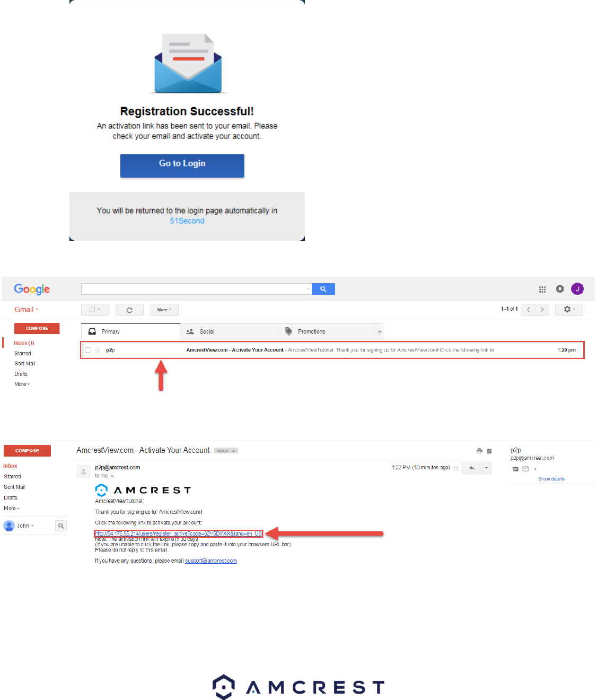597x700 pixels.
Task: Open the notifications bell icon
Action: [x=560, y=289]
